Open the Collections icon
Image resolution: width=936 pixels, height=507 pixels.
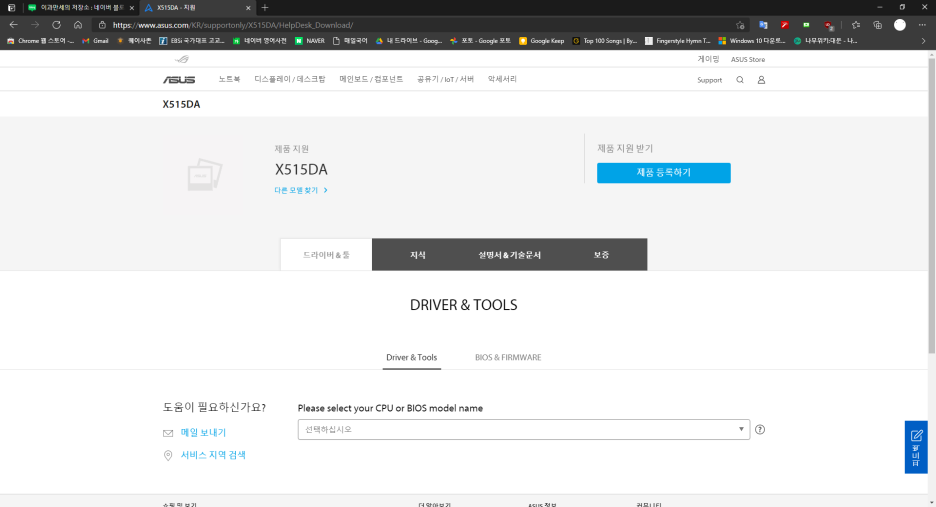tap(878, 25)
